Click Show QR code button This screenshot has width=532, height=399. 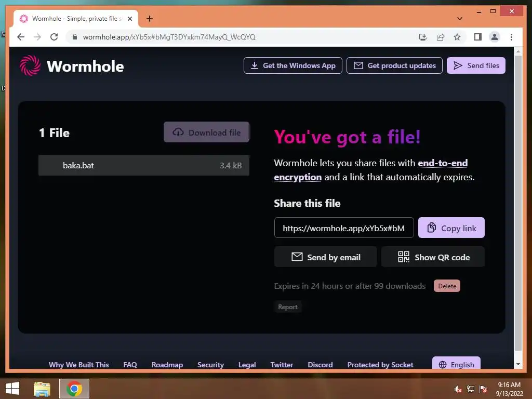click(x=433, y=257)
